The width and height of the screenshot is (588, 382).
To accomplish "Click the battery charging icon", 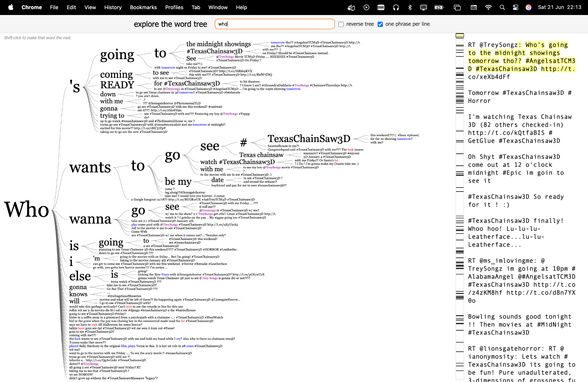I will click(439, 7).
